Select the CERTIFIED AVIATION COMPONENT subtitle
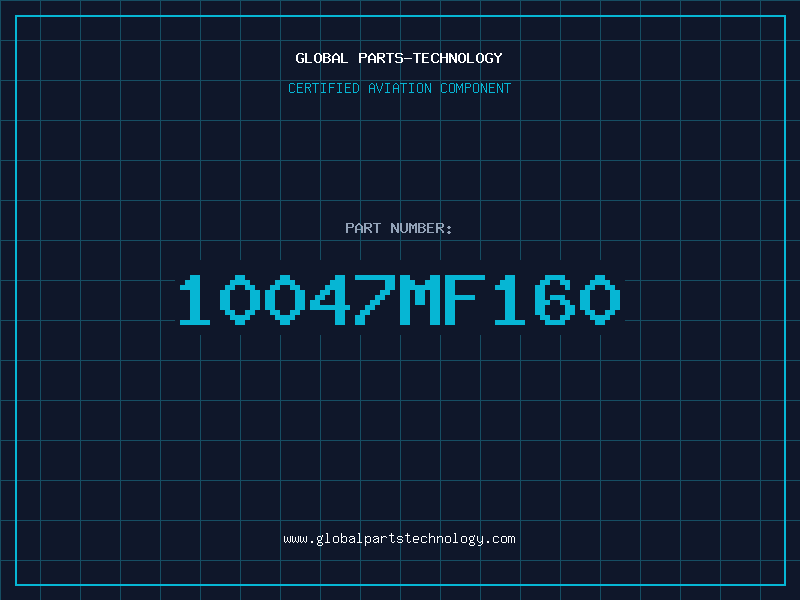 399,88
